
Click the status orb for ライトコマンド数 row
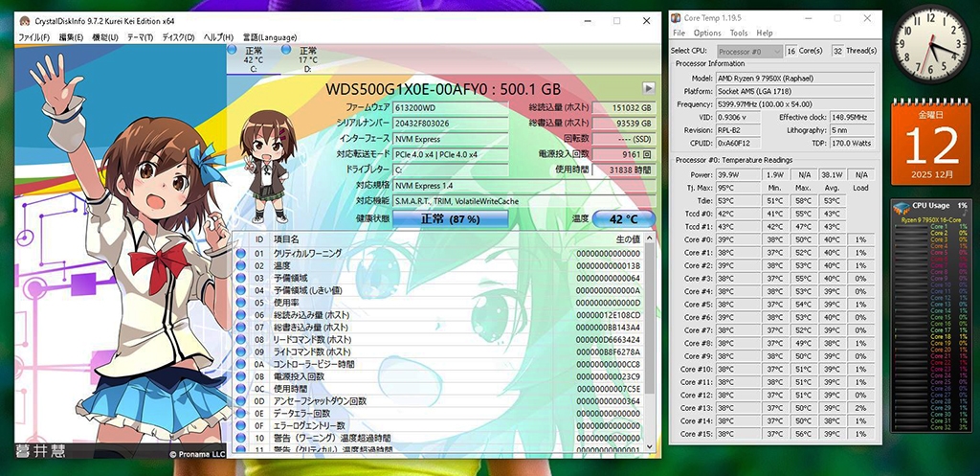tap(241, 351)
